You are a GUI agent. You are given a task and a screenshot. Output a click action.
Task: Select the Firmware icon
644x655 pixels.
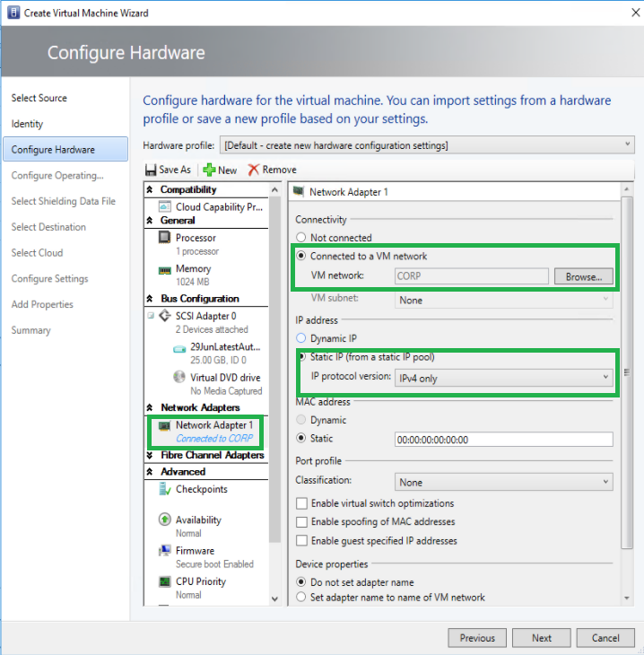(164, 550)
